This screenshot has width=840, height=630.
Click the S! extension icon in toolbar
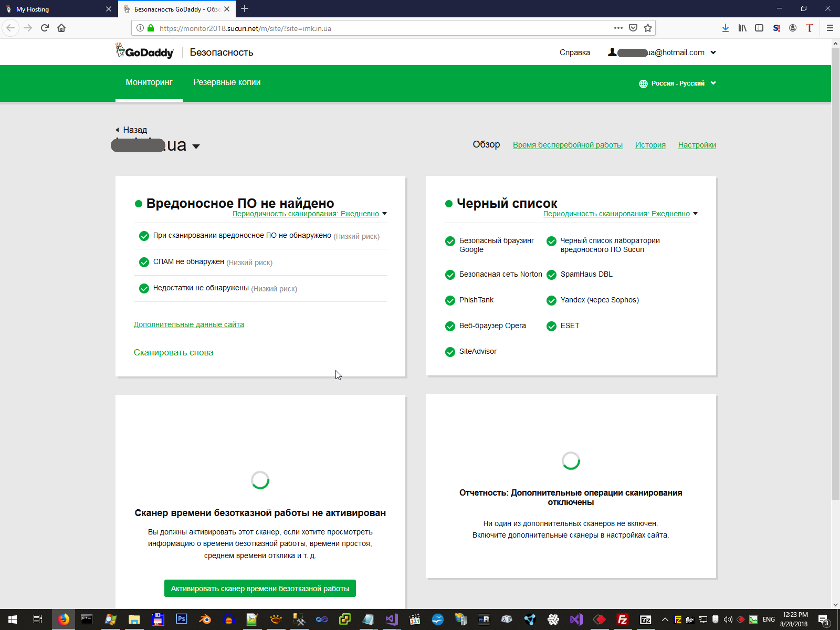click(776, 28)
